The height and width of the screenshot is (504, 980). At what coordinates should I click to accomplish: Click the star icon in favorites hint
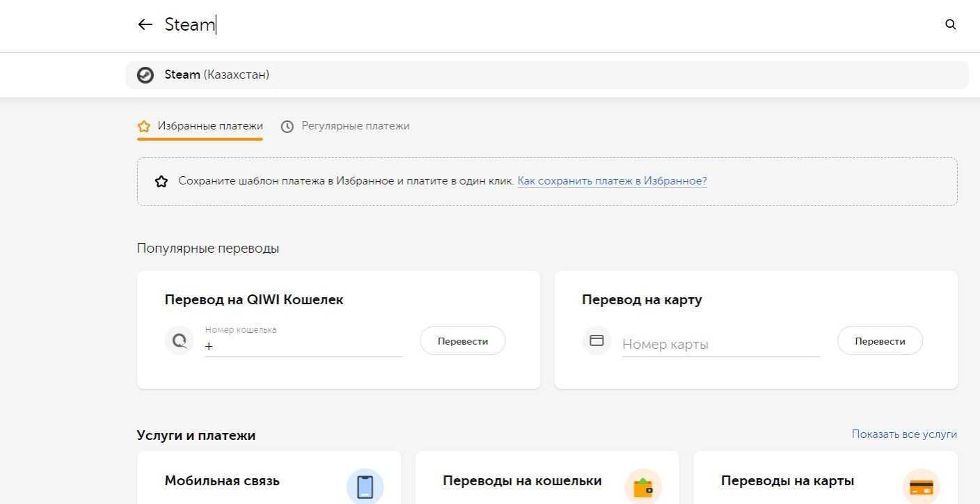161,182
